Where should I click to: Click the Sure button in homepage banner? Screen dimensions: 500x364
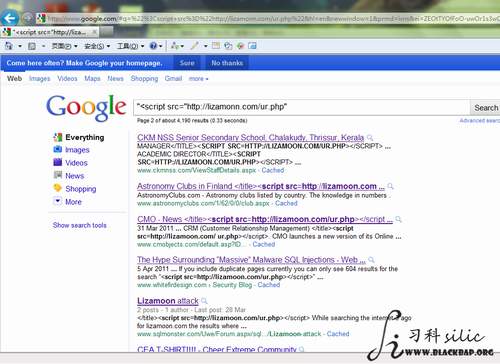pyautogui.click(x=187, y=63)
